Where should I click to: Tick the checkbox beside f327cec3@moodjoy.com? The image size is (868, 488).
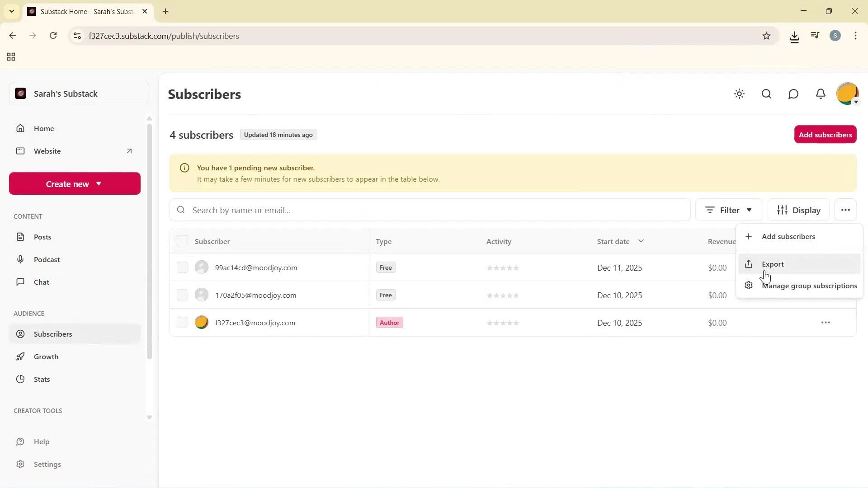pyautogui.click(x=182, y=322)
